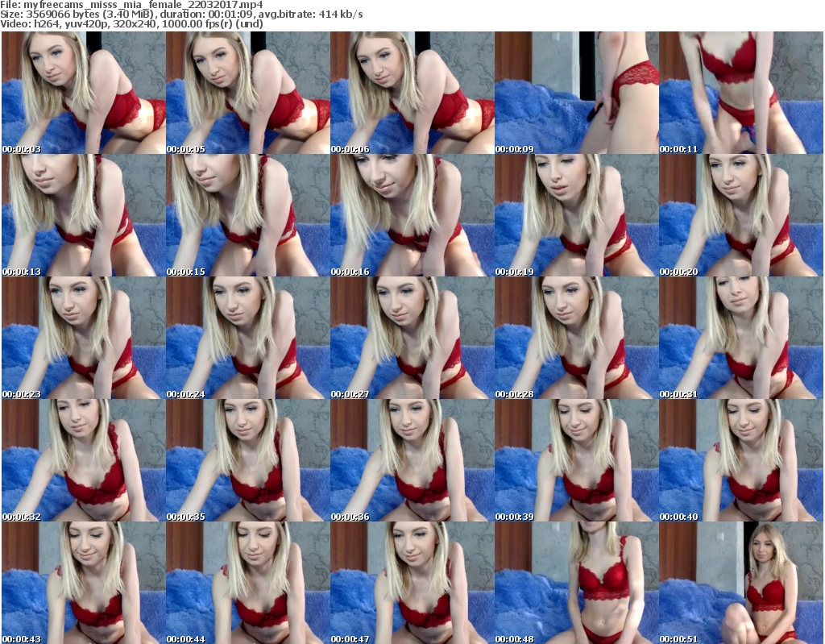This screenshot has height=644, width=825.
Task: Select the thumbnail frame stamped 00:00:06
Action: point(412,93)
